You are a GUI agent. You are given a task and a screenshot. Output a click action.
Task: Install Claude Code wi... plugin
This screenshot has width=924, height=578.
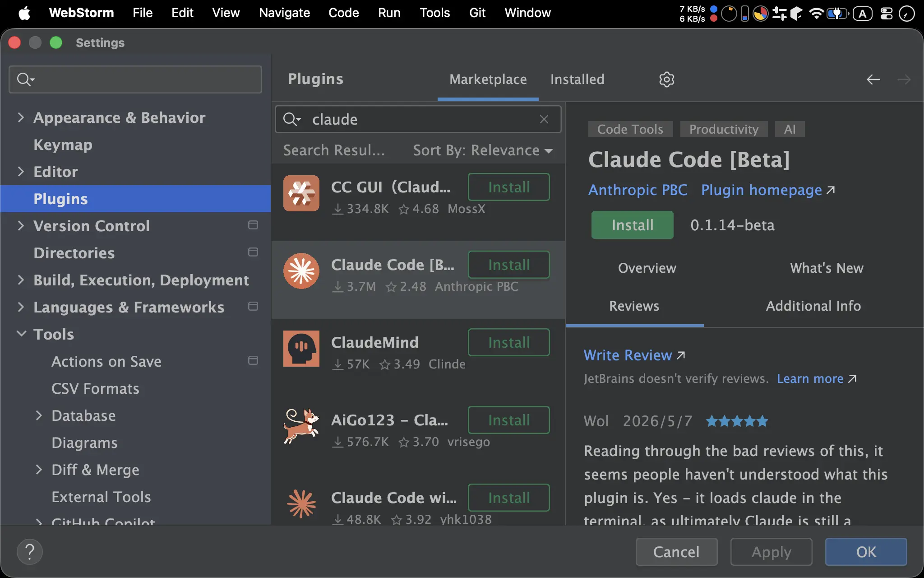pos(508,498)
